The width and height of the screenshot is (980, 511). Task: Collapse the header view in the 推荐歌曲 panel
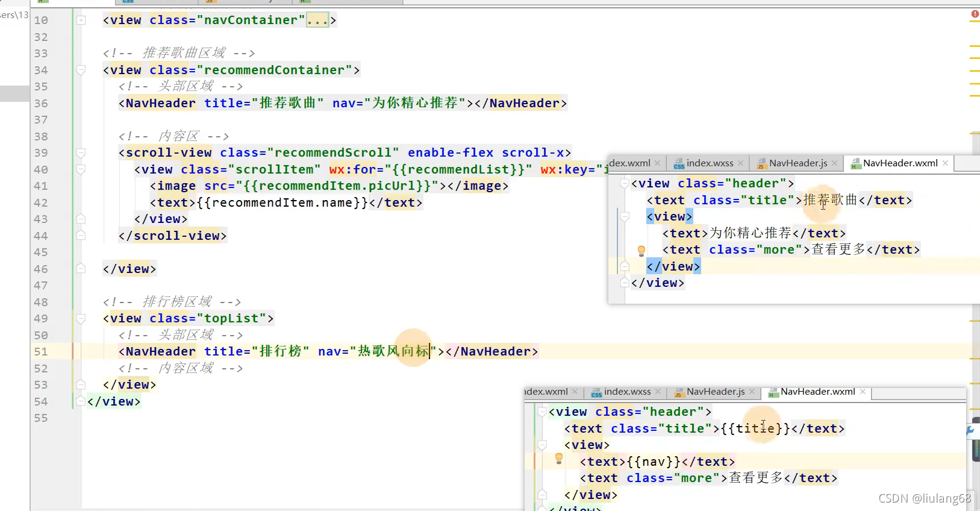625,184
